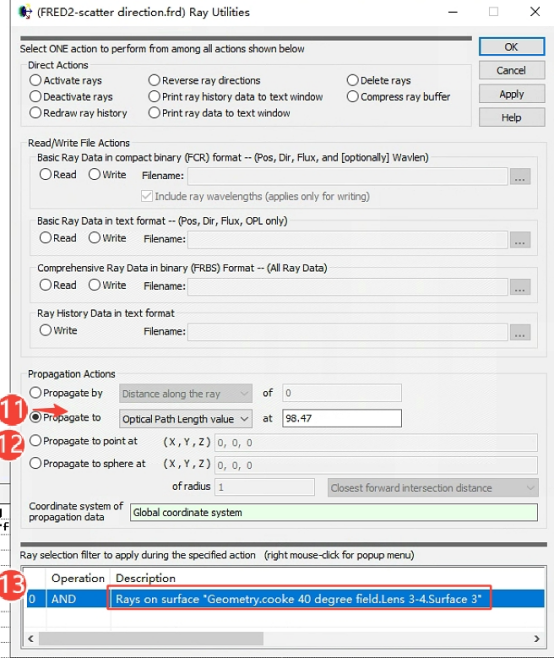Select Write for compact binary FCR format
This screenshot has height=658, width=554.
(107, 174)
